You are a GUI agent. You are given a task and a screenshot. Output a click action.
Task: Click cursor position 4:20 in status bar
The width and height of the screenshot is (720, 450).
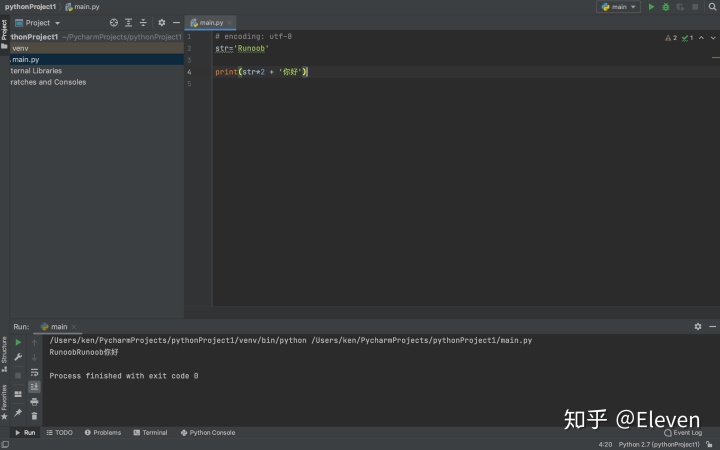605,444
